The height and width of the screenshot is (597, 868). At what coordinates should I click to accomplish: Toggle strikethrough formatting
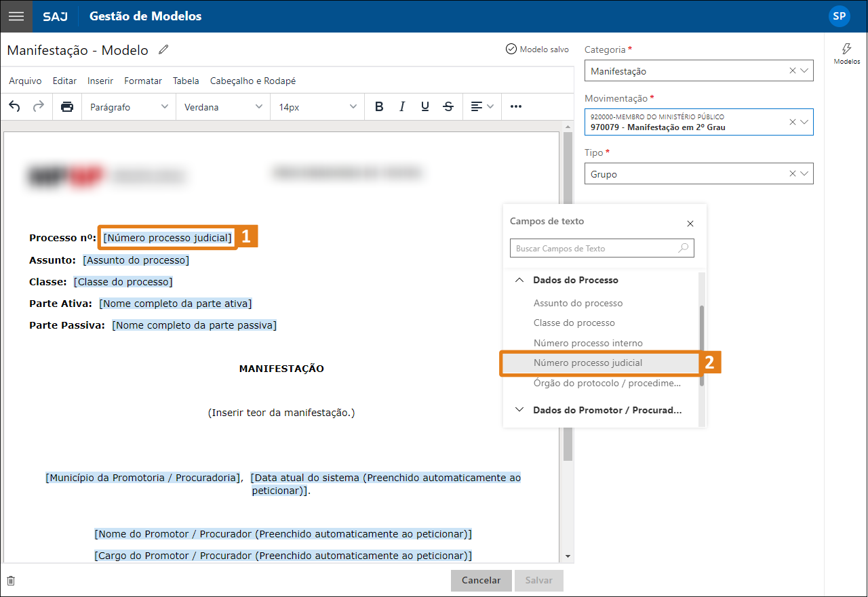click(x=448, y=106)
